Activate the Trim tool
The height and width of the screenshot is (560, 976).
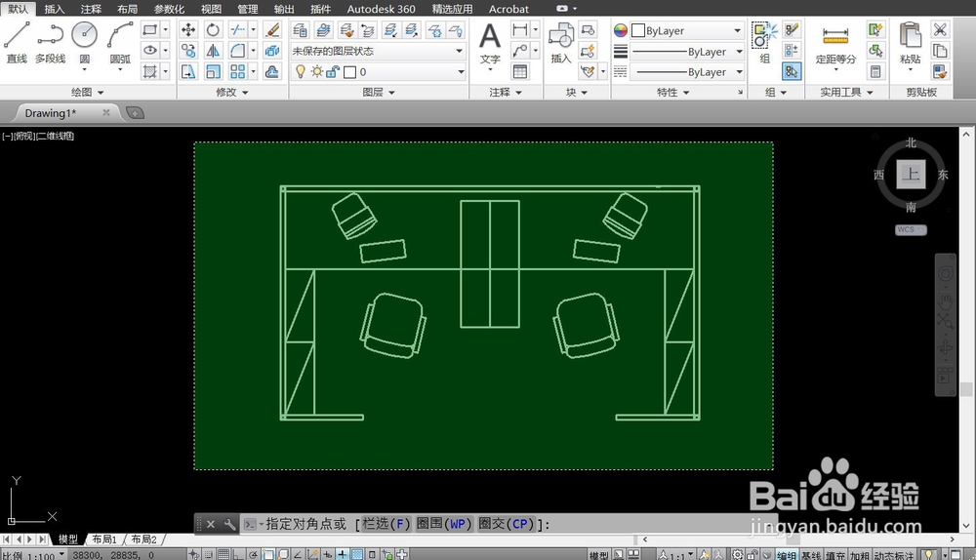point(237,29)
